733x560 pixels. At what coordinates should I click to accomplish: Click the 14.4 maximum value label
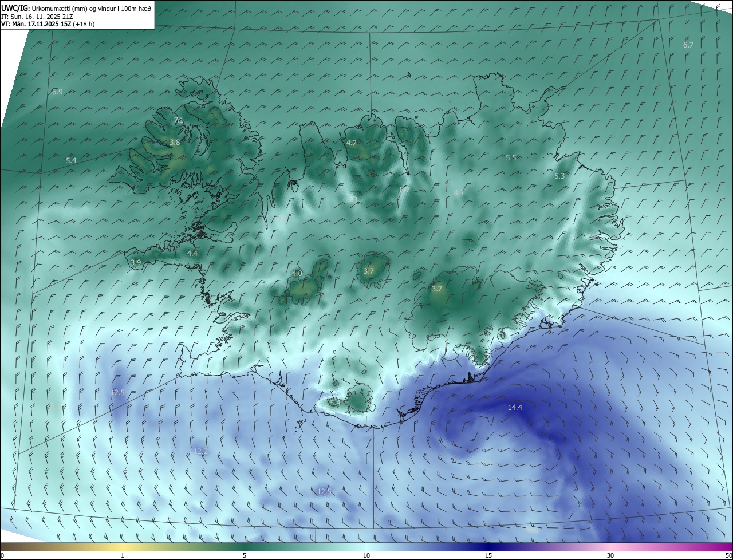click(x=515, y=407)
